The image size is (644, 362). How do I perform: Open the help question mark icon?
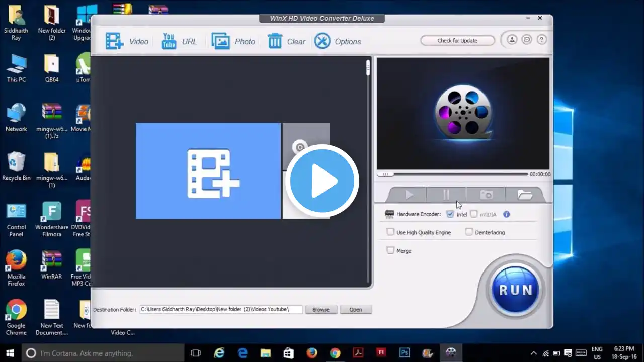click(x=541, y=40)
